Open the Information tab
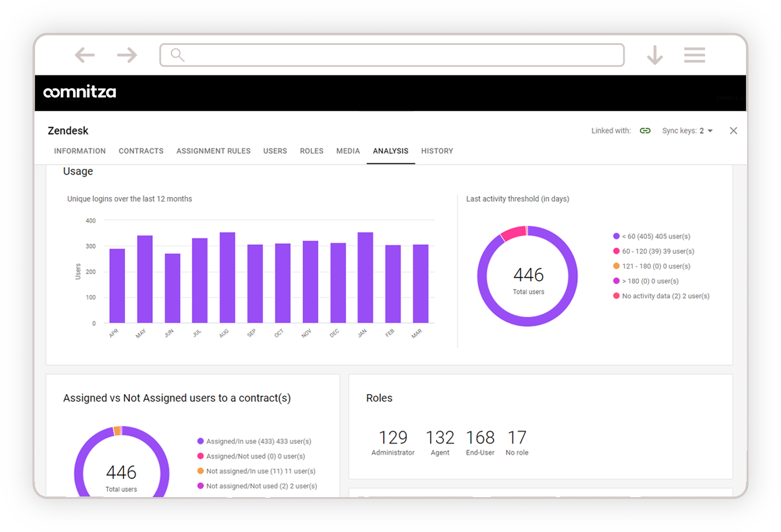The height and width of the screenshot is (532, 781). pyautogui.click(x=80, y=151)
